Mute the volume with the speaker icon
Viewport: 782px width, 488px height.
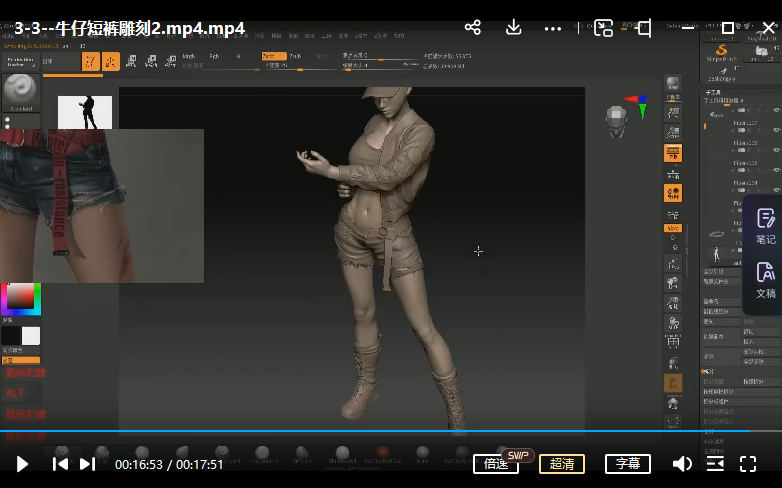click(x=682, y=464)
